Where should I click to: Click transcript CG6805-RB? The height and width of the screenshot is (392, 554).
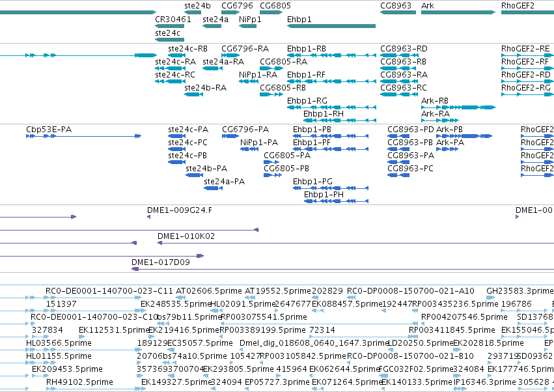283,88
